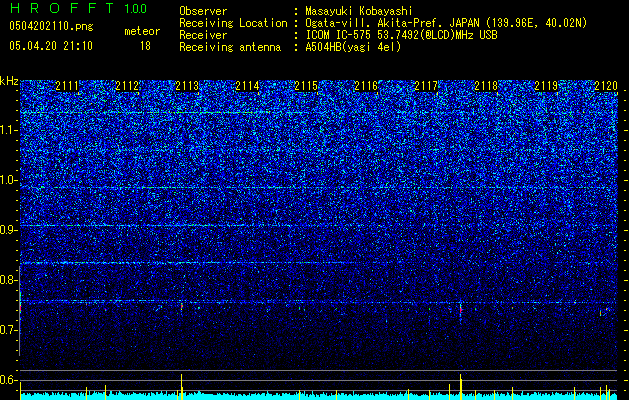This screenshot has height=400, width=629.
Task: Click the 0.9 frequency axis label
Action: [9, 230]
